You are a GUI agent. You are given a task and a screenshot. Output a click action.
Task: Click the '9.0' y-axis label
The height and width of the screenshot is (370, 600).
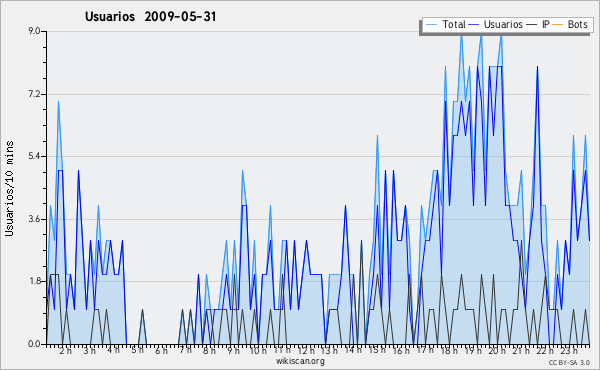click(34, 31)
